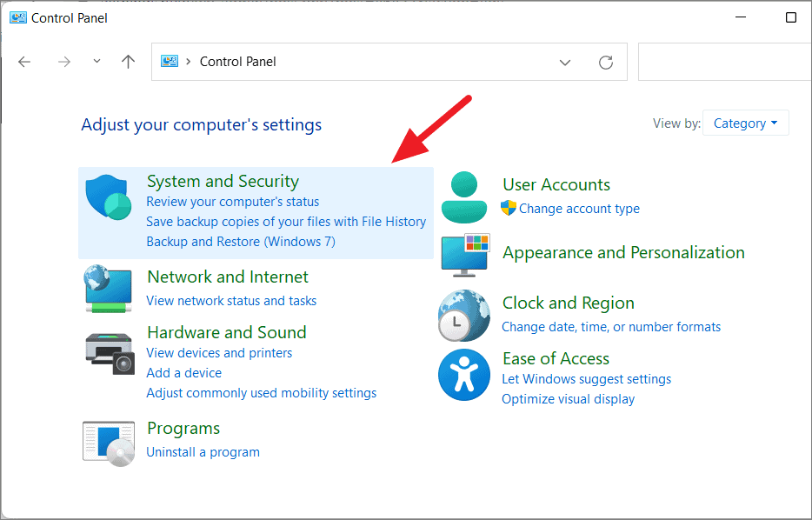The width and height of the screenshot is (812, 520).
Task: Click the refresh button in the address bar
Action: (606, 61)
